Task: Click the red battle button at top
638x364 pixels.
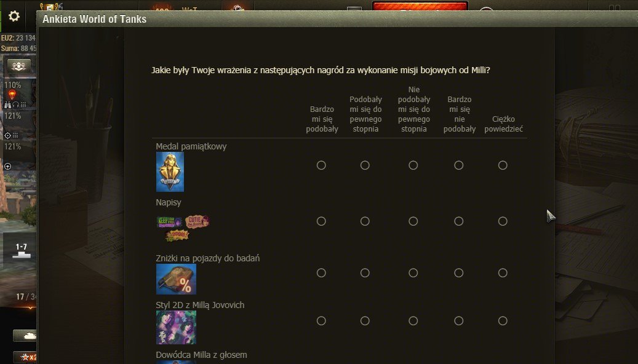Action: 420,7
